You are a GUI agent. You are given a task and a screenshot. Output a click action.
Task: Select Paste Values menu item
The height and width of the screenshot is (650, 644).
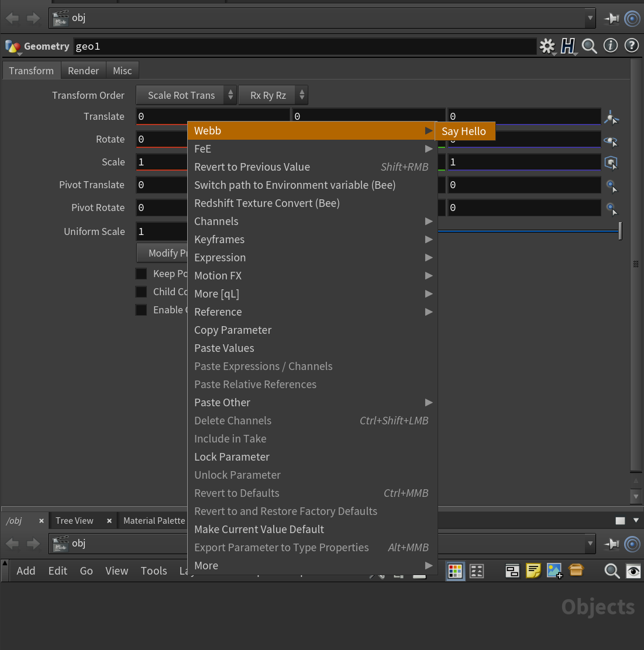coord(313,348)
